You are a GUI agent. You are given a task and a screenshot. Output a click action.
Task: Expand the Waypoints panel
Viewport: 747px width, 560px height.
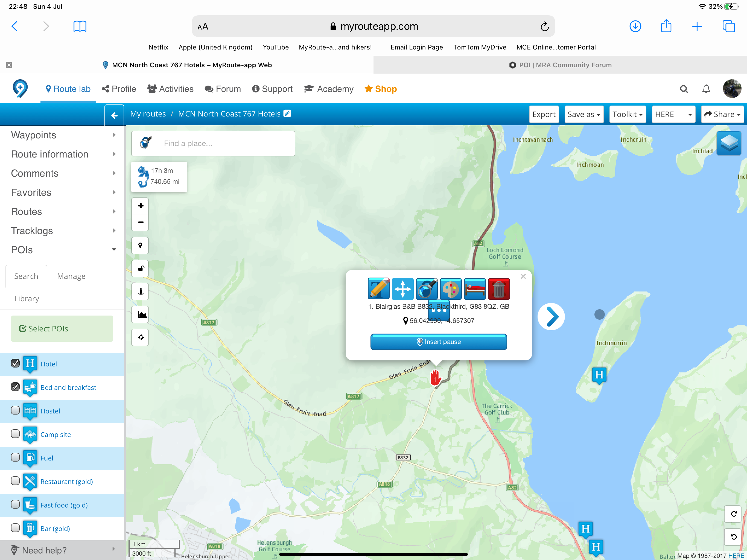(x=62, y=135)
